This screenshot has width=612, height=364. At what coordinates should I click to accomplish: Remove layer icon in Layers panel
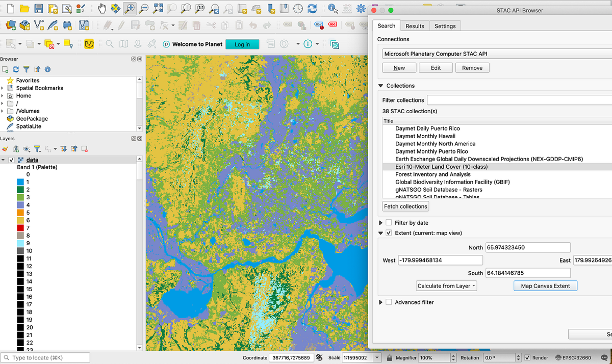coord(85,149)
